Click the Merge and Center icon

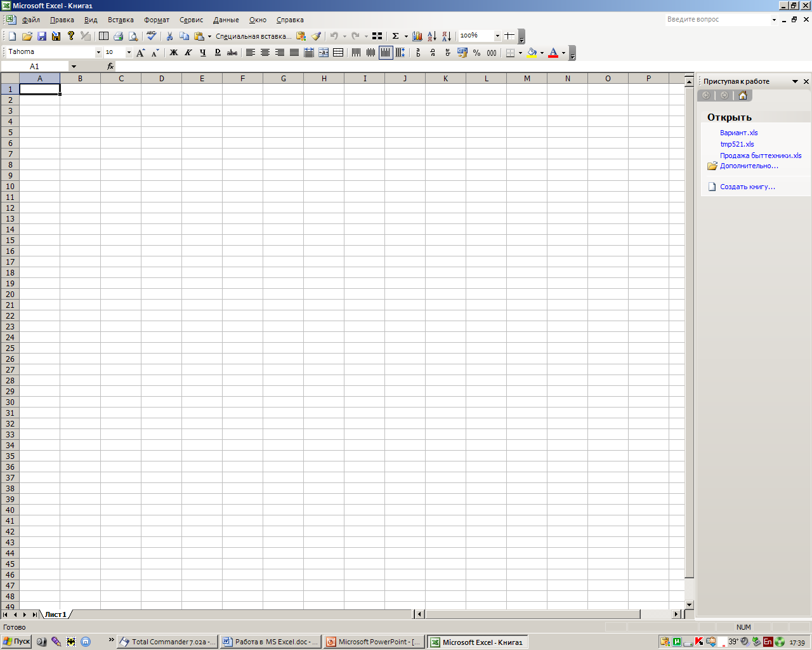pos(324,53)
